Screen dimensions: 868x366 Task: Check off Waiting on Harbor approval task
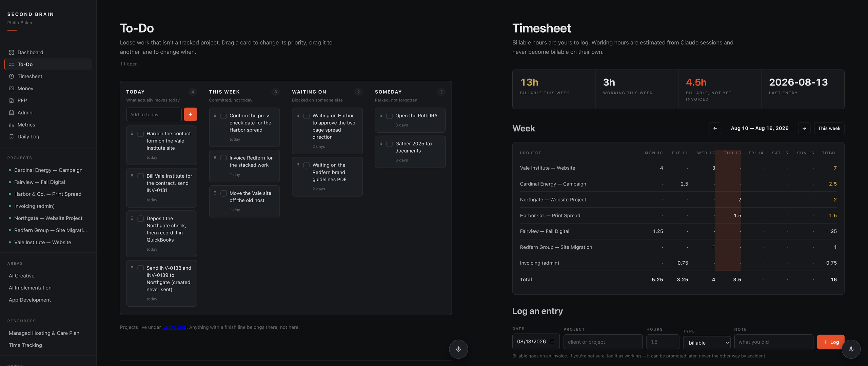306,116
